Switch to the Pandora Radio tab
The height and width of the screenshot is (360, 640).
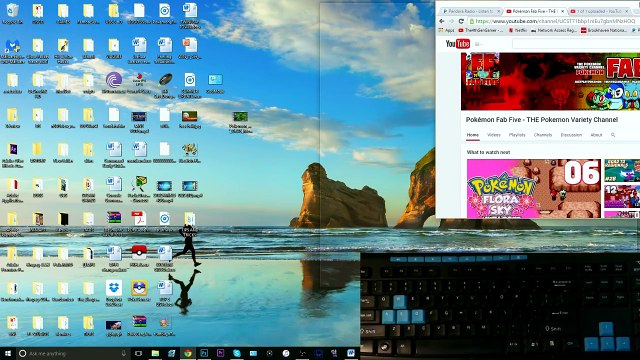click(x=470, y=11)
